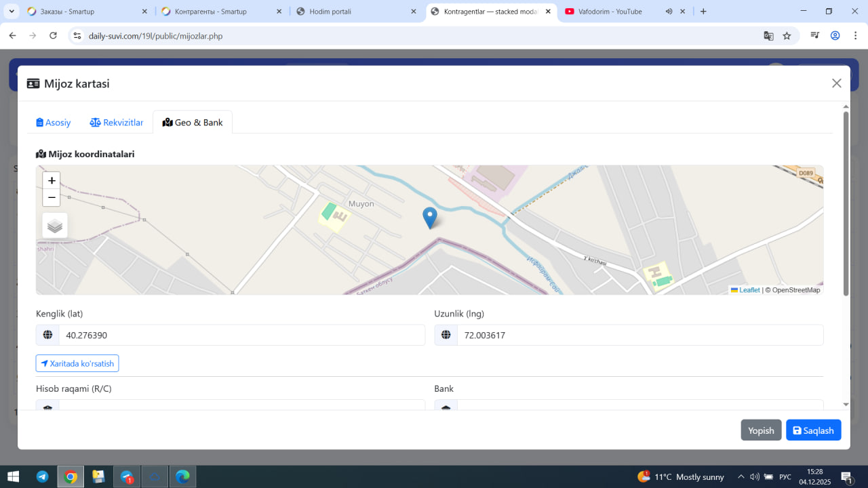Zoom out on the map

(x=52, y=198)
